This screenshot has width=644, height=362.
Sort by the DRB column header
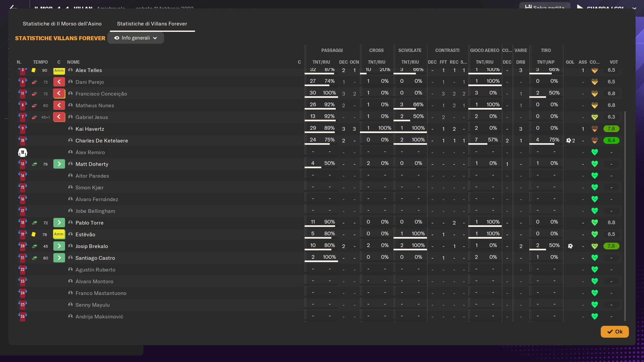point(521,62)
